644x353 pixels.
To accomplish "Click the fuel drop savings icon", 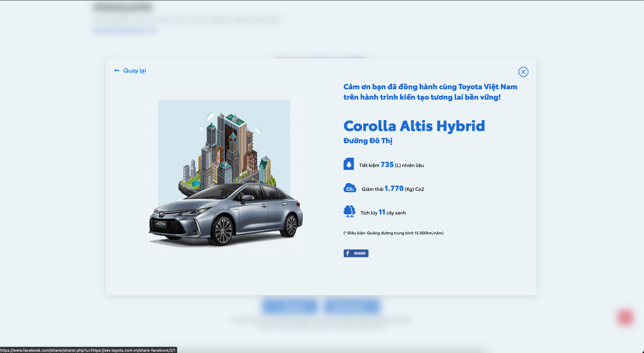I will (349, 164).
